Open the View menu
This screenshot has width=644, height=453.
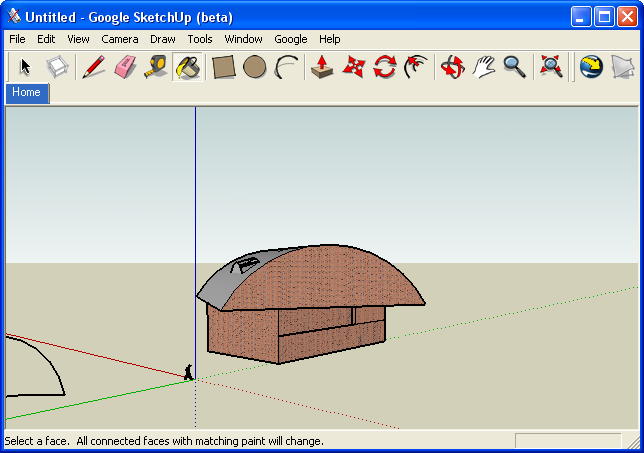[78, 39]
